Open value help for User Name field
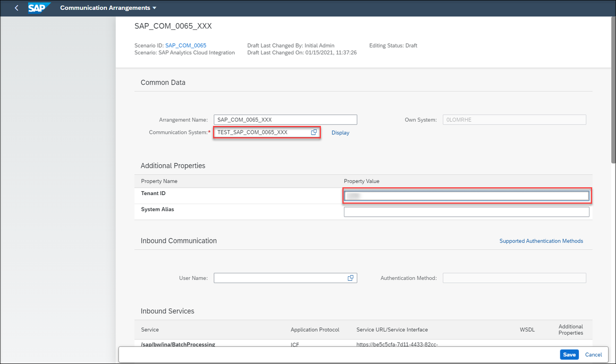616x364 pixels. (x=351, y=278)
